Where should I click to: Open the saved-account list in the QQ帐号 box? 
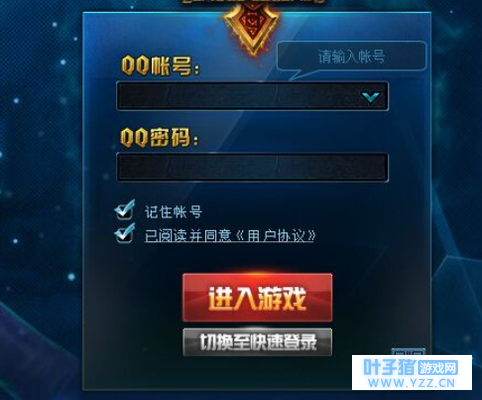371,97
